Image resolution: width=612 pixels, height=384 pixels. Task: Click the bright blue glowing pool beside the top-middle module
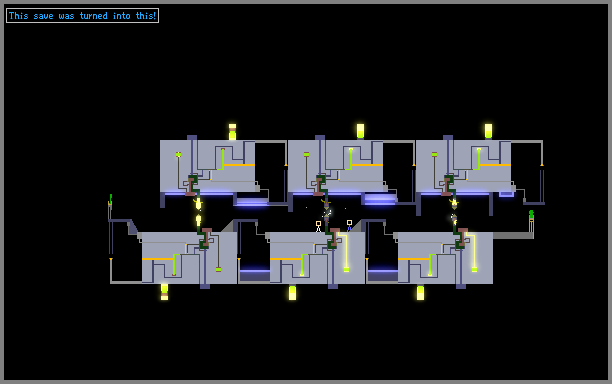pos(380,199)
